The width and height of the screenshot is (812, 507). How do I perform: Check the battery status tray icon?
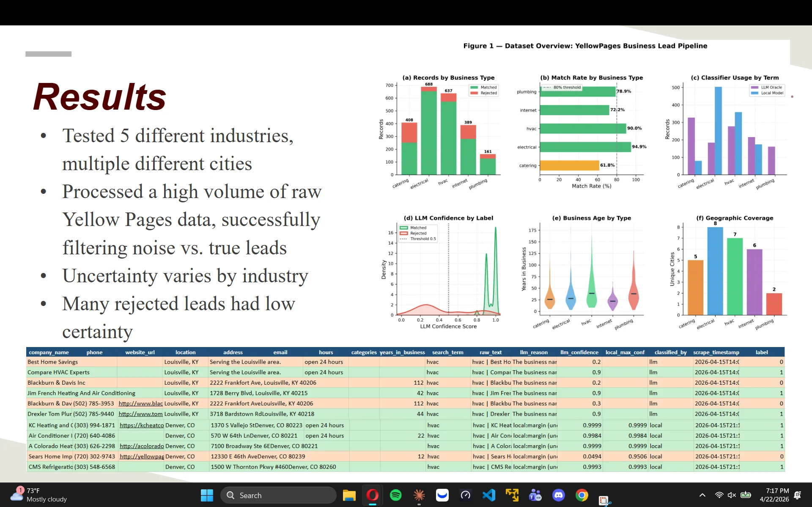746,495
